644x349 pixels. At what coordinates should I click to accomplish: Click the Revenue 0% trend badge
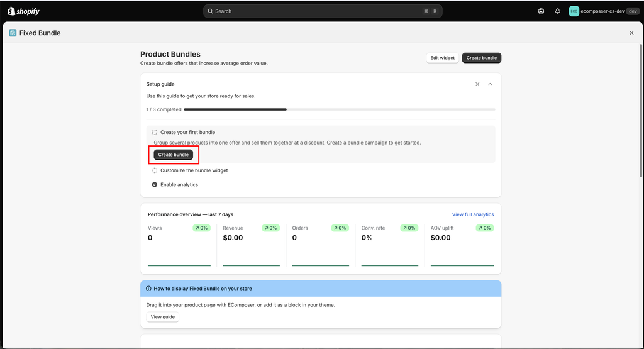tap(270, 228)
